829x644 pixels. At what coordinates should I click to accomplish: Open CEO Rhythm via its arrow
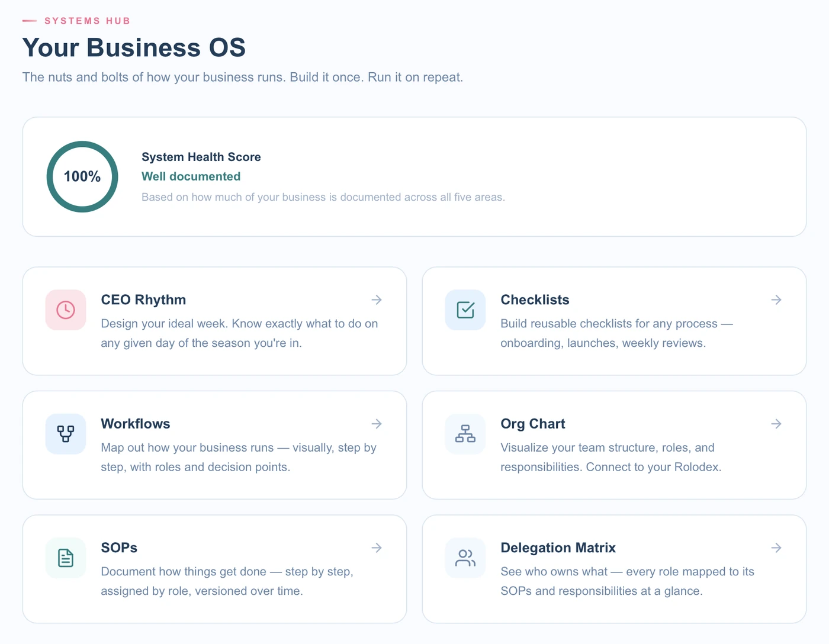[x=377, y=300]
